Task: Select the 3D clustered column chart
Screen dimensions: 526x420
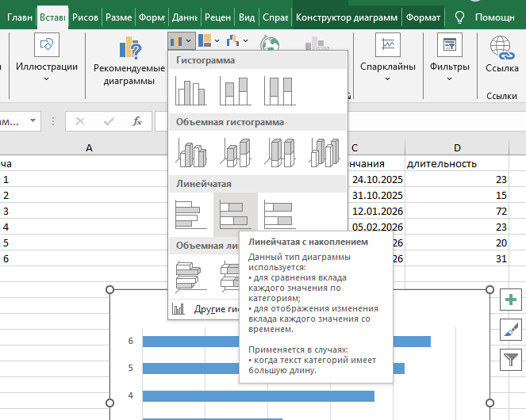Action: 190,152
